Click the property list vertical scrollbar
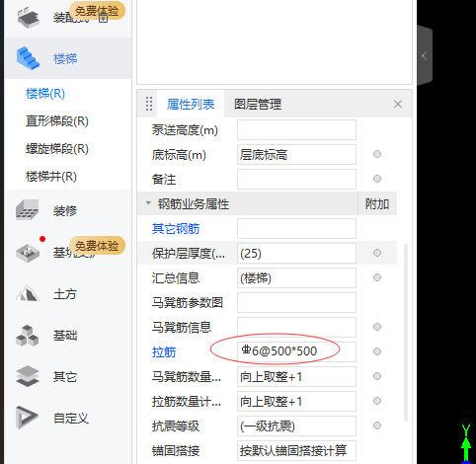Viewport: 476px width, 464px height. [406, 333]
